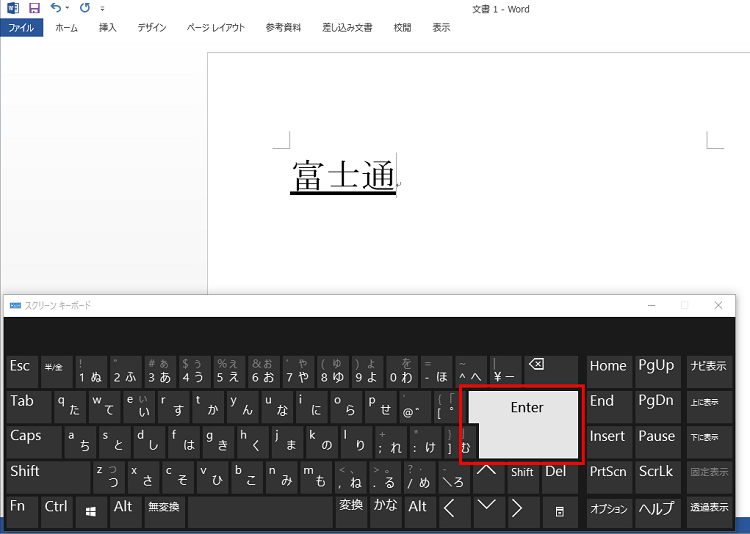Click the Windows logo key
750x534 pixels.
pyautogui.click(x=91, y=512)
